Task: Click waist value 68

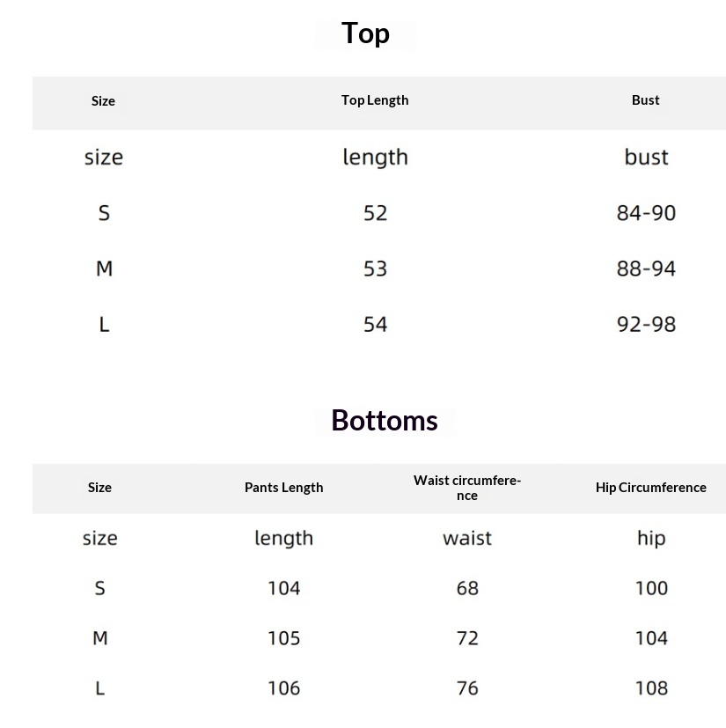Action: (467, 588)
